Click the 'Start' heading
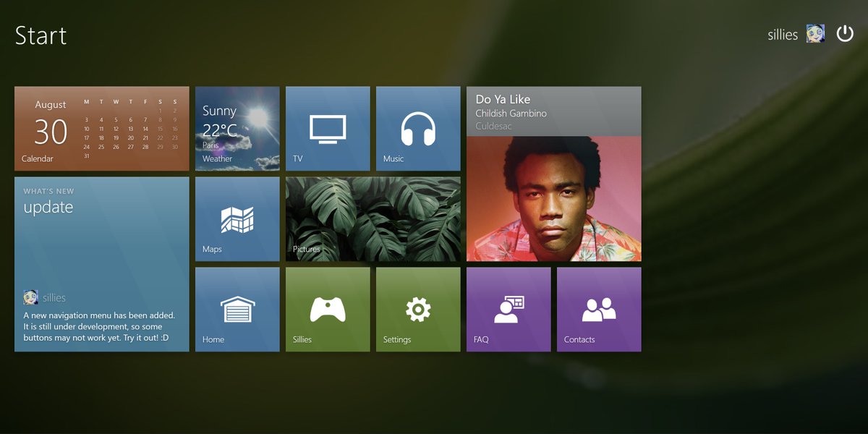Screen dimensions: 868x434 pos(41,35)
